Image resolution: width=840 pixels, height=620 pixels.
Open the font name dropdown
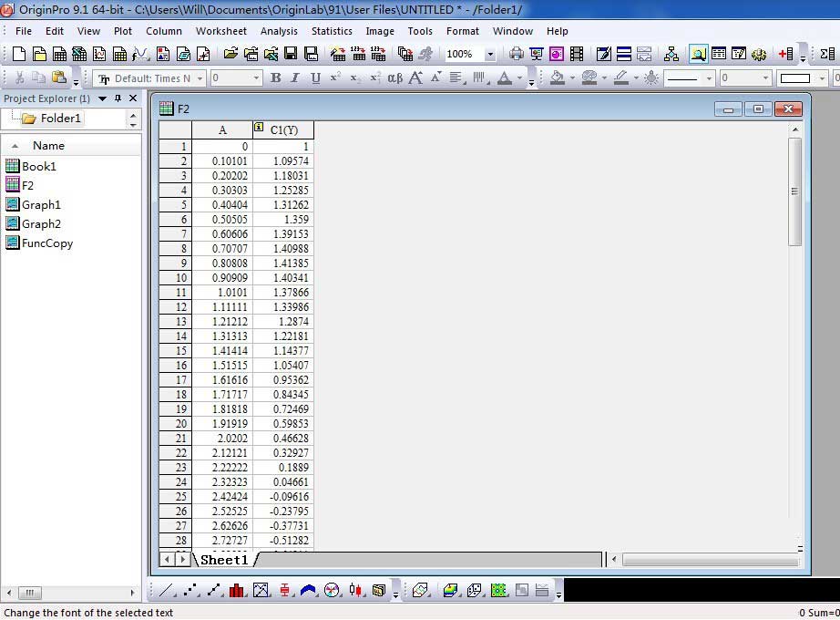(200, 78)
